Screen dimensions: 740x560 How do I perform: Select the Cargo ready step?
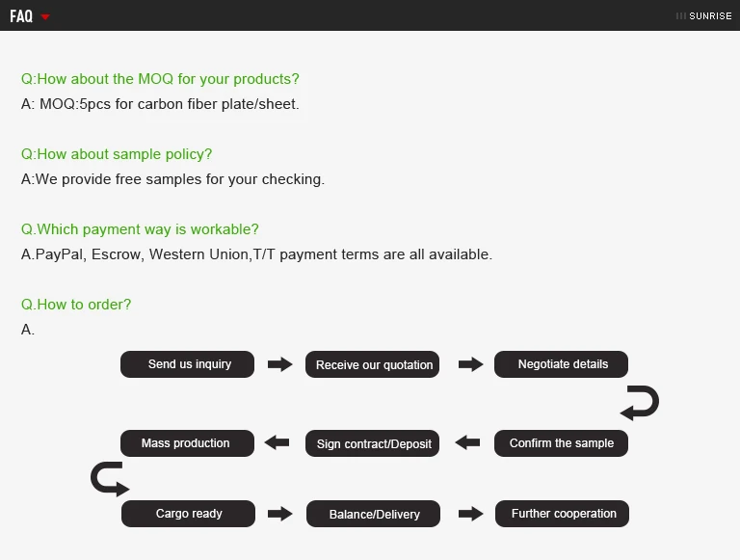click(188, 514)
